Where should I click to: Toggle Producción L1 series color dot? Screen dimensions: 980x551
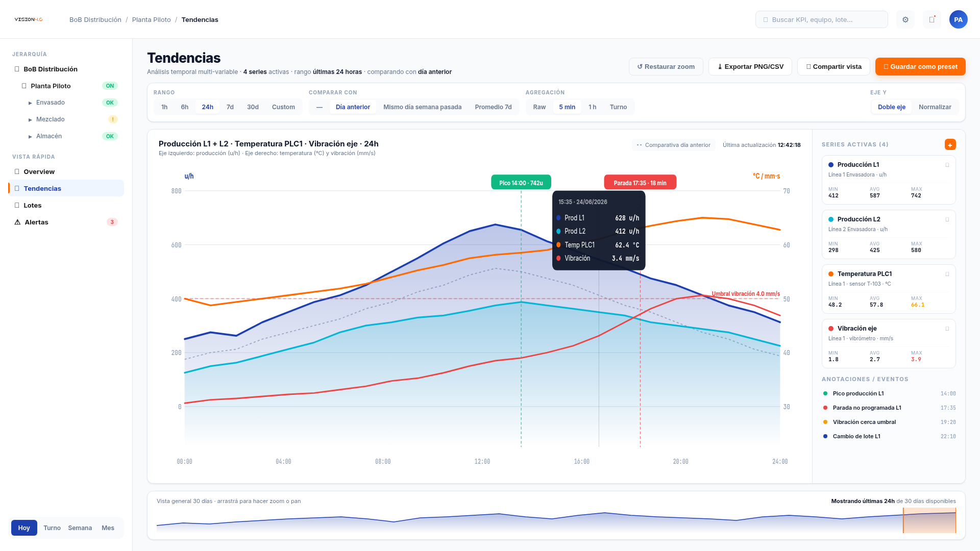831,165
